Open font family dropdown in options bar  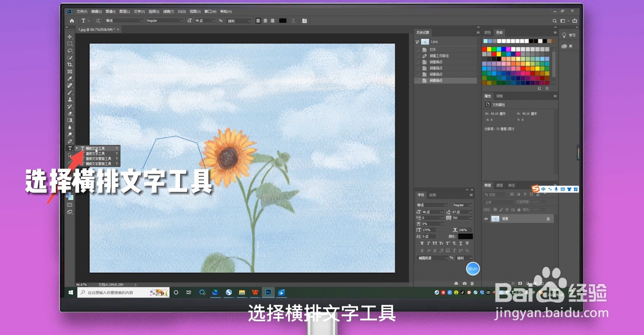(x=141, y=21)
